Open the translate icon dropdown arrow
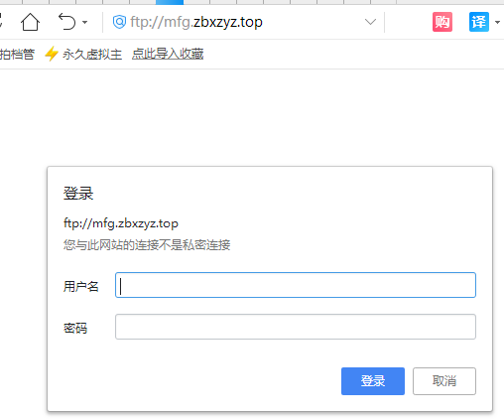Screen dimensions: 504x420 [x=497, y=22]
